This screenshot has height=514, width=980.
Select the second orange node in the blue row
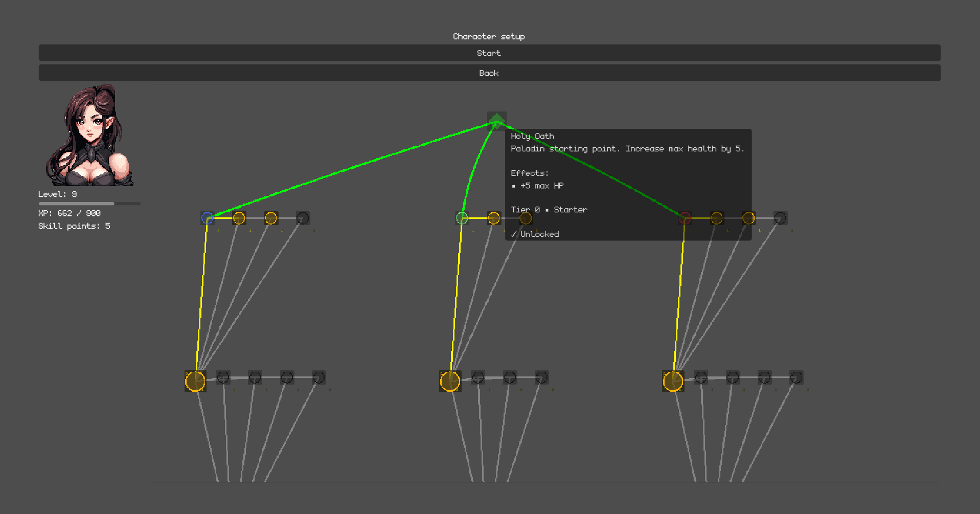(x=271, y=218)
